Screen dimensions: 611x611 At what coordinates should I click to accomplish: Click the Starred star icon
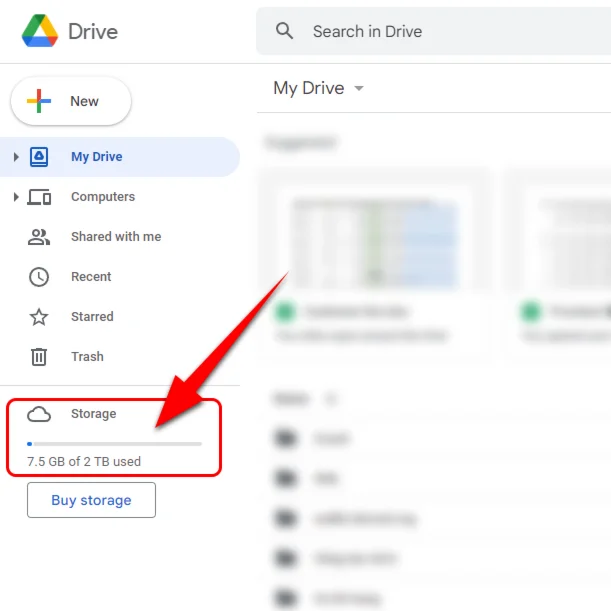39,317
